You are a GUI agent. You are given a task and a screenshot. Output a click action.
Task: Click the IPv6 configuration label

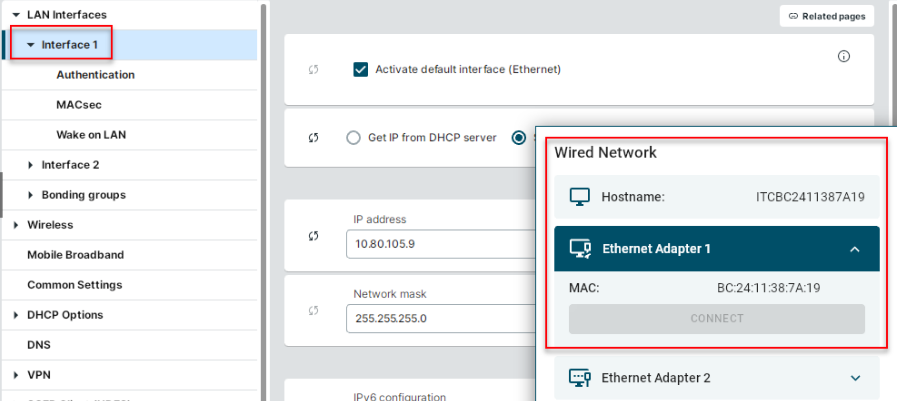pos(399,396)
